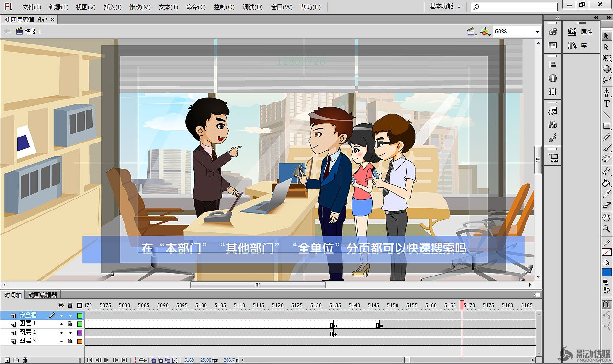The height and width of the screenshot is (364, 613).
Task: Delete layer with the timeline trash icon
Action: [25, 360]
